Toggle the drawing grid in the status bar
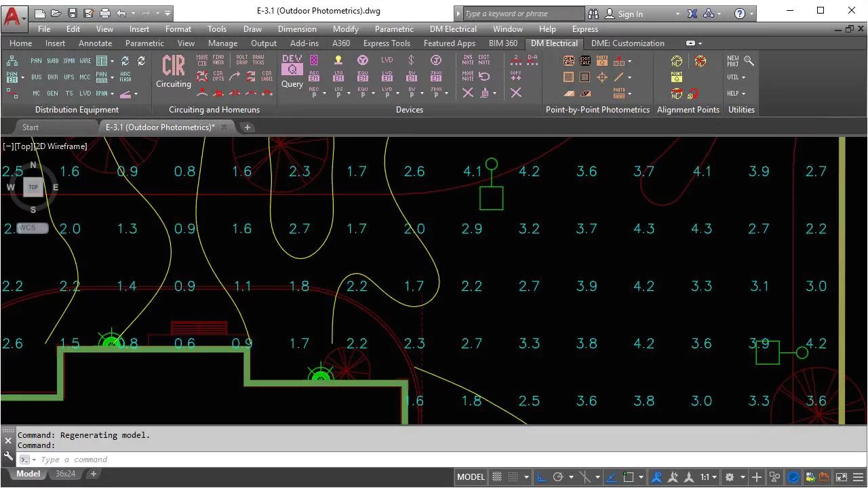Viewport: 868px width, 488px height. point(496,476)
